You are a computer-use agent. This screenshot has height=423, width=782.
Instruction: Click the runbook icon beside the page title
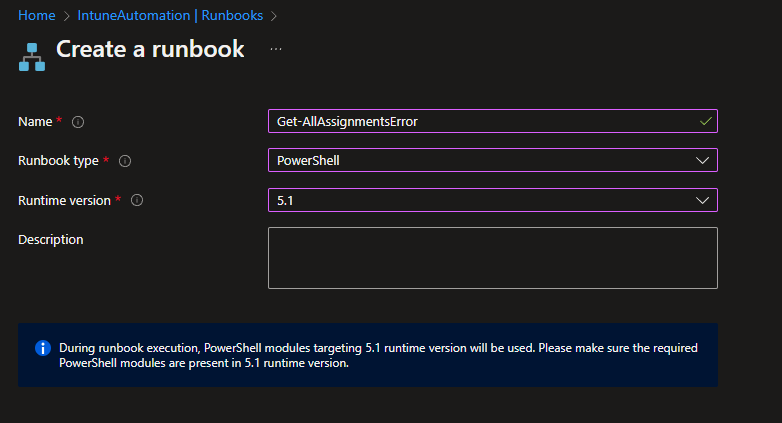(x=32, y=55)
